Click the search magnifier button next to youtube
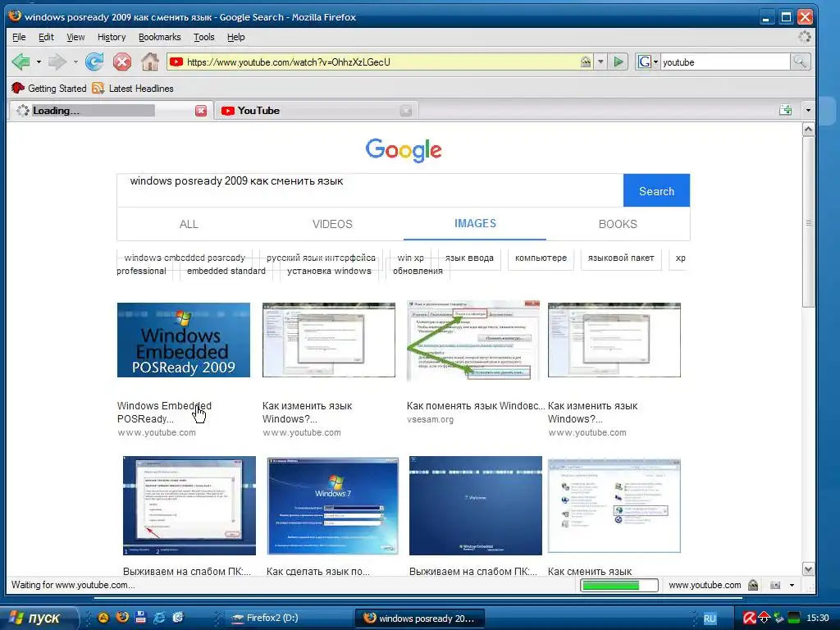840x630 pixels. (800, 62)
